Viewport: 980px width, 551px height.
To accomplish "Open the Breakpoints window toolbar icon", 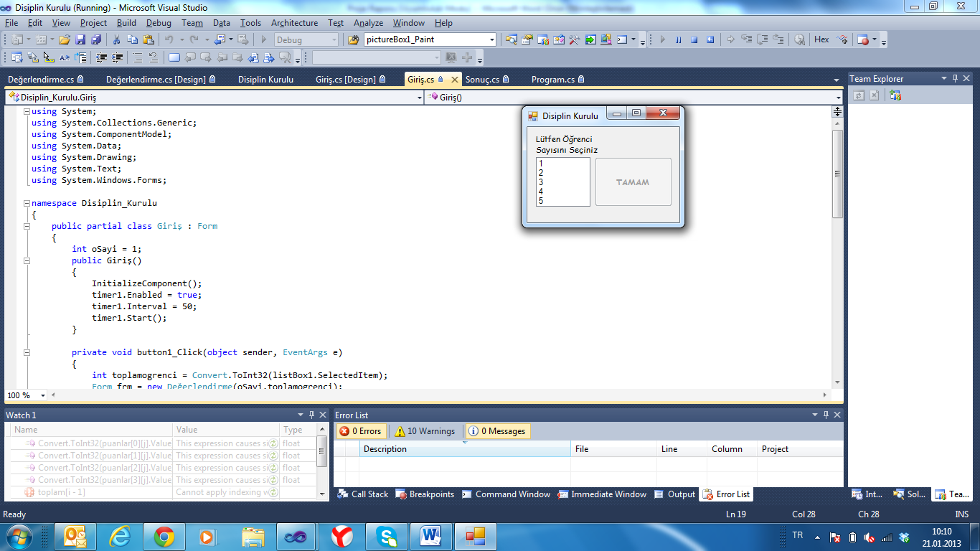I will (864, 39).
